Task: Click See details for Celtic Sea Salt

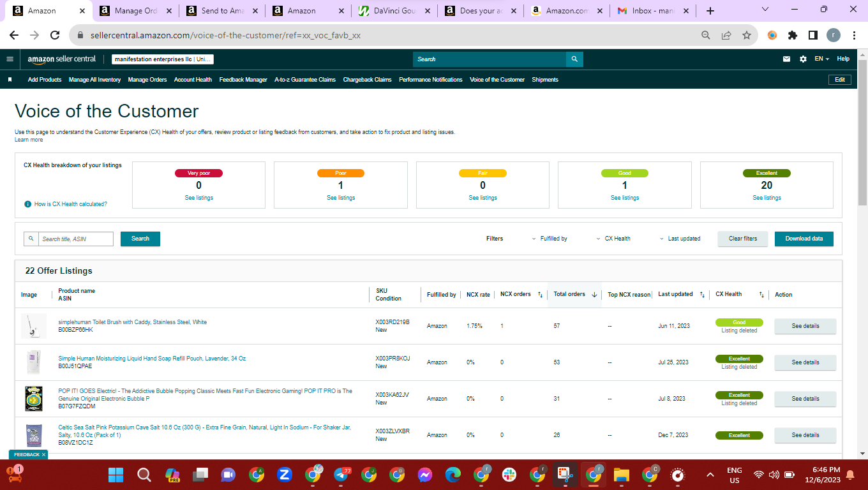Action: pyautogui.click(x=805, y=435)
